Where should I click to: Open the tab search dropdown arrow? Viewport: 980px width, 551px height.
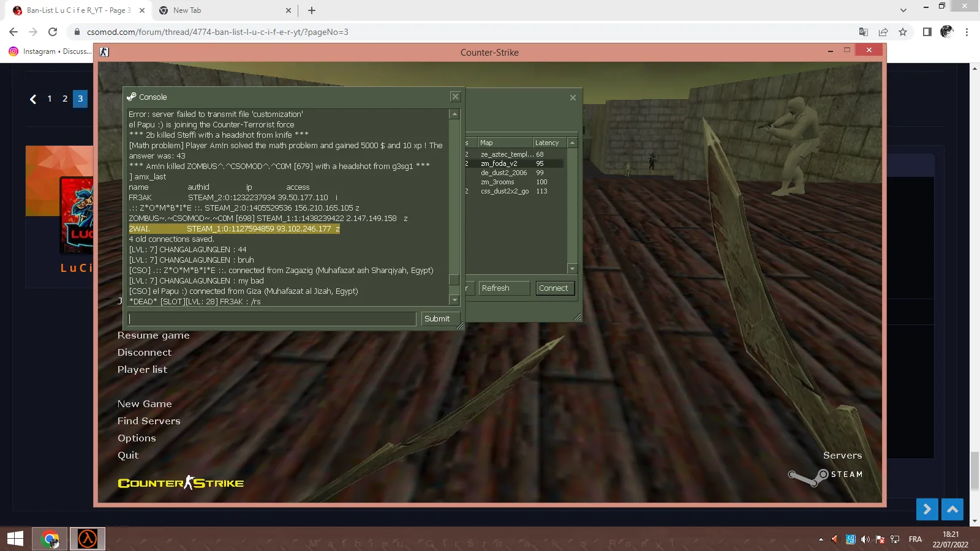click(x=903, y=10)
